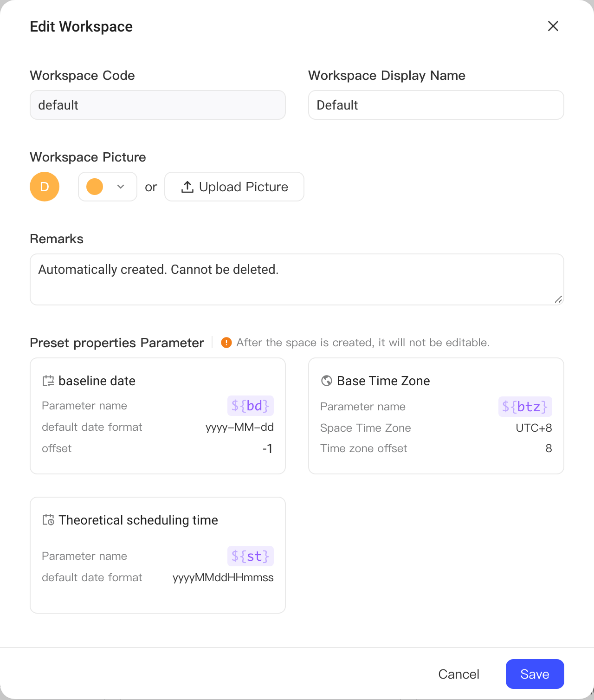Click the baseline date calendar icon
594x700 pixels.
click(x=48, y=381)
